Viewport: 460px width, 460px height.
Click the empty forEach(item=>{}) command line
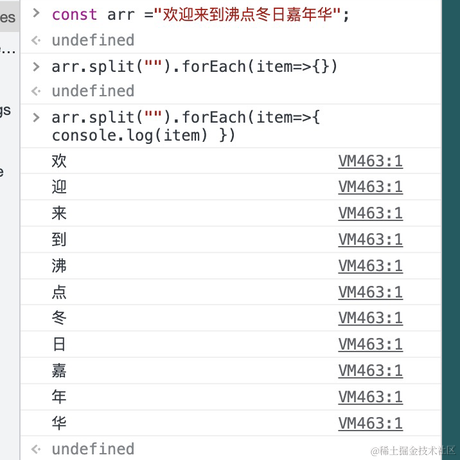[x=195, y=66]
